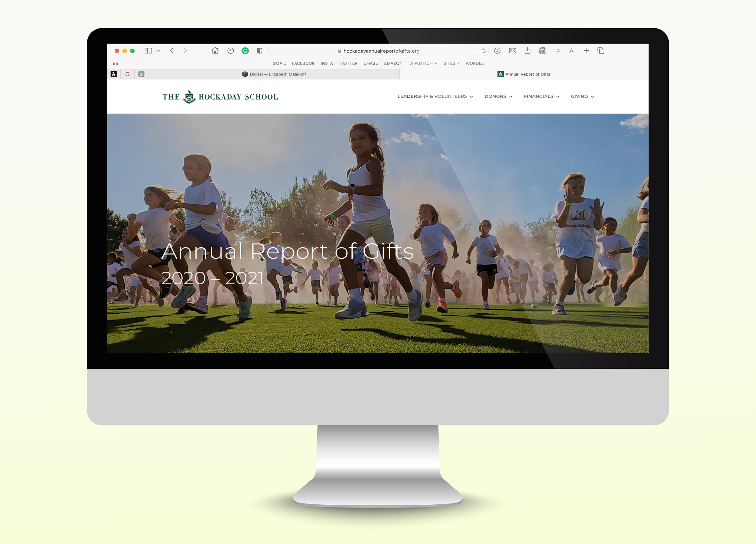Click The Hockaday School logo
Image resolution: width=756 pixels, height=544 pixels.
pos(220,97)
